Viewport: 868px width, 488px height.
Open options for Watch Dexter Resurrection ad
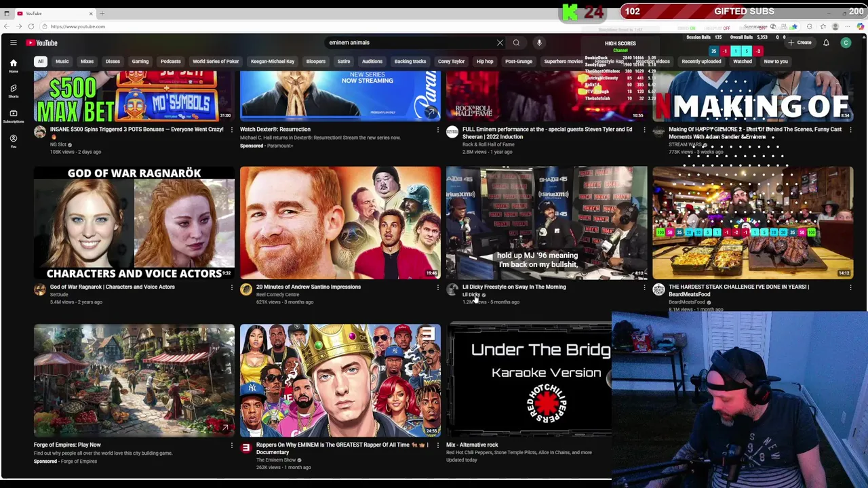[437, 129]
